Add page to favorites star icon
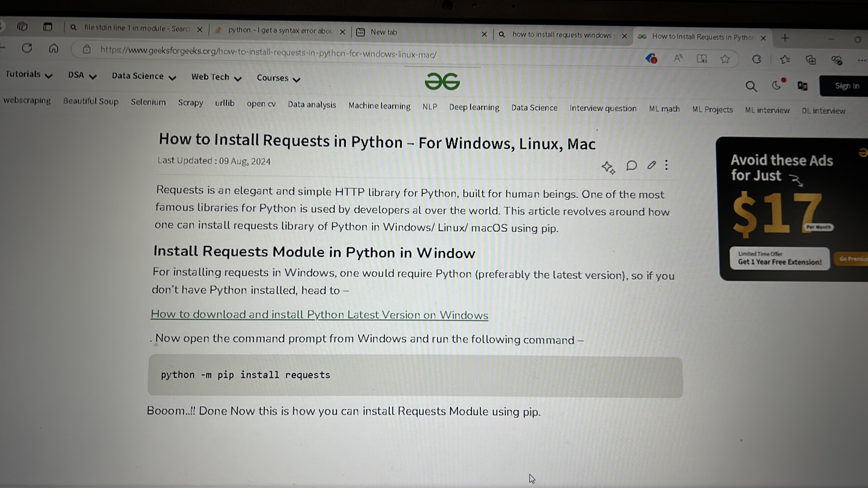 coord(725,59)
